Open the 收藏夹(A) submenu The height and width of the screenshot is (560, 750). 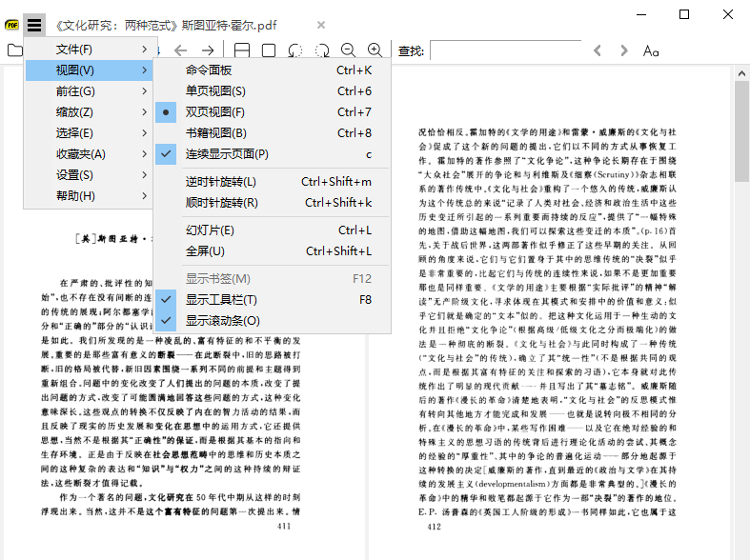click(x=90, y=154)
